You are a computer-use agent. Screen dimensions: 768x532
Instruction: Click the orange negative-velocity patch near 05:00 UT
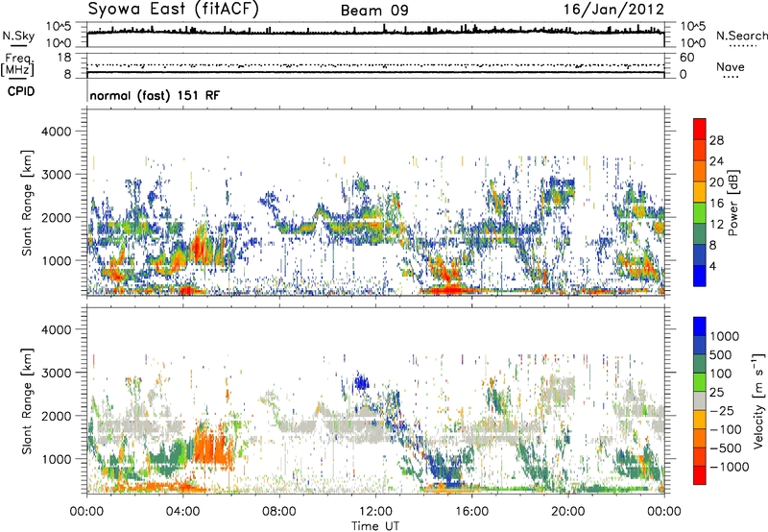coord(212,446)
